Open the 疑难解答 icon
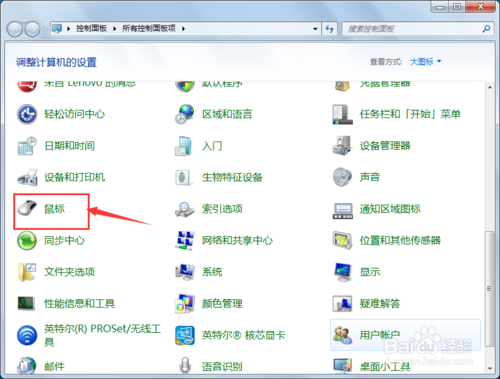Screen dimensions: 500x379 pyautogui.click(x=342, y=304)
